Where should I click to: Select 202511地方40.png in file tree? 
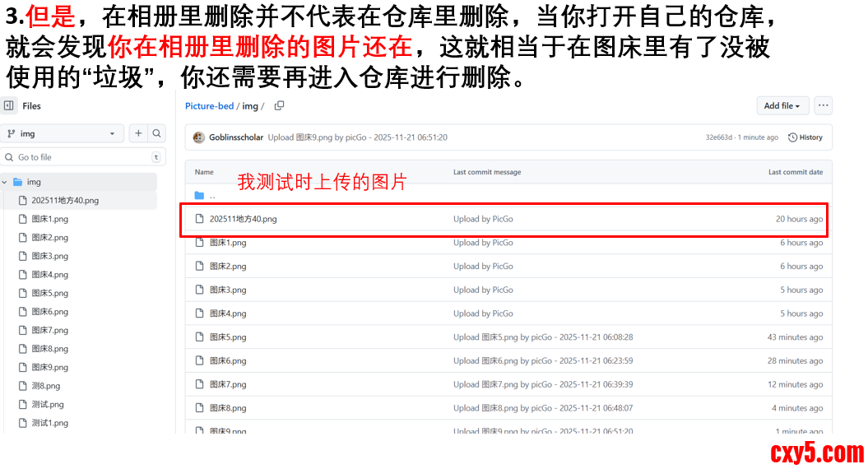click(x=65, y=201)
